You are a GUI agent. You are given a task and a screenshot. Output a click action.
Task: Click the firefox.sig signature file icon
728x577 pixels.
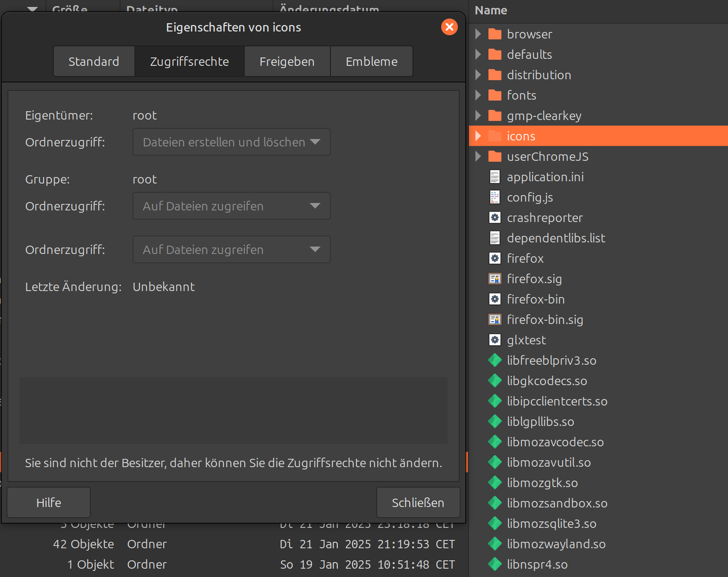coord(495,279)
